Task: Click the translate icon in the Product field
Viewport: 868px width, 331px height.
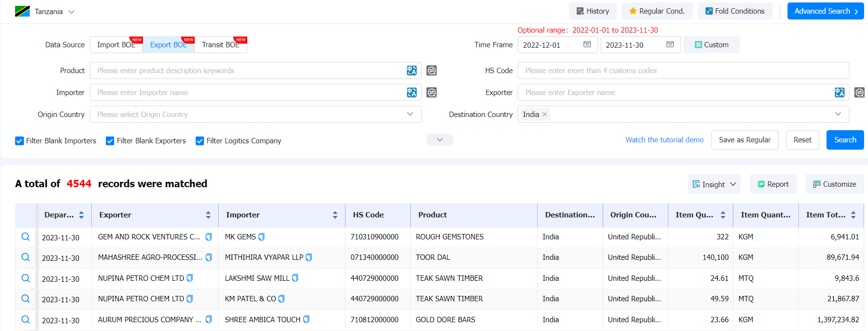Action: (x=412, y=71)
